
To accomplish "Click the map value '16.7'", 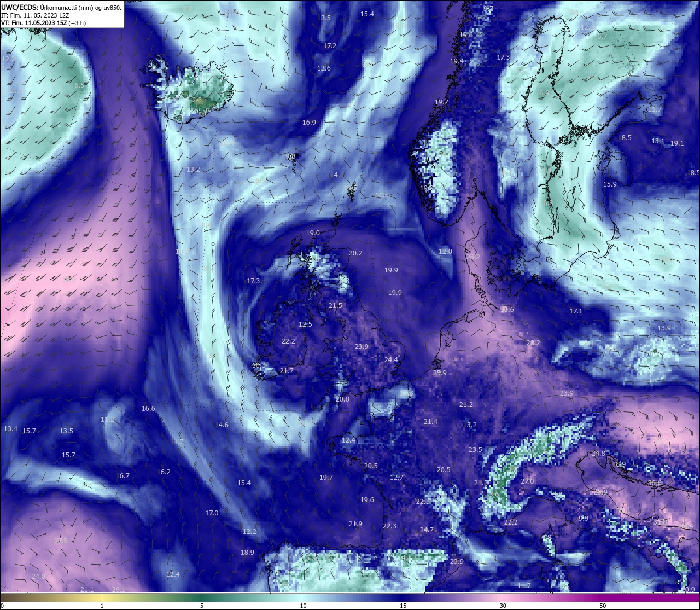I will [x=122, y=476].
